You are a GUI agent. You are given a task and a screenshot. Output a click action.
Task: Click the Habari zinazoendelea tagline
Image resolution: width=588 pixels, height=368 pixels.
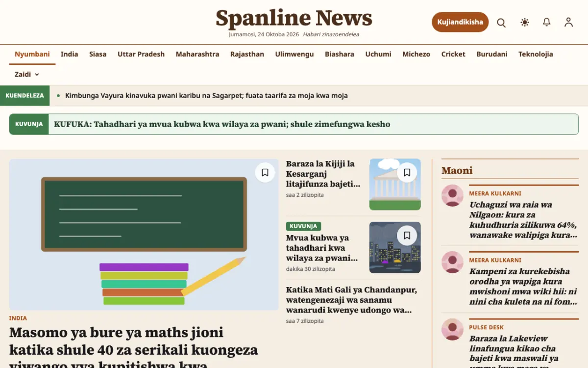[331, 34]
